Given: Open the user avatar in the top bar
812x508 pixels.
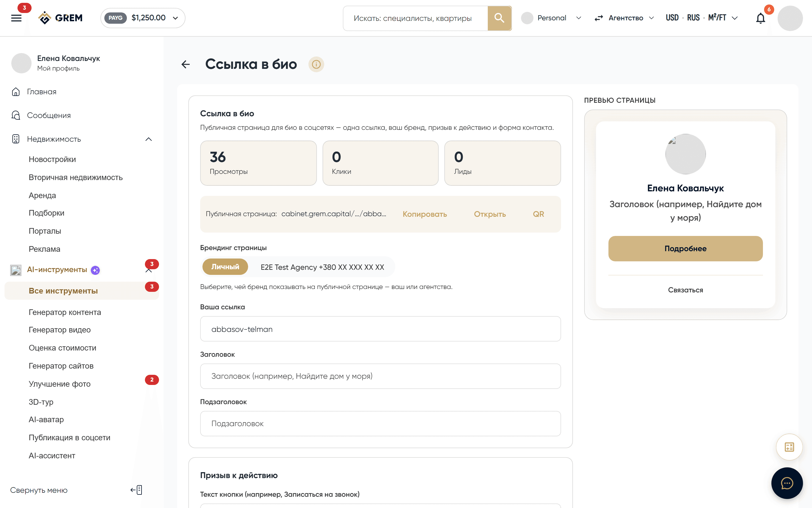Looking at the screenshot, I should (790, 18).
